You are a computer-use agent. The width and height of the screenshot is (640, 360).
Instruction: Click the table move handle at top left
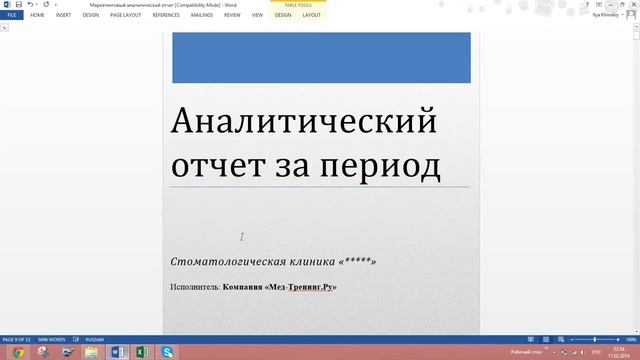[x=4, y=27]
